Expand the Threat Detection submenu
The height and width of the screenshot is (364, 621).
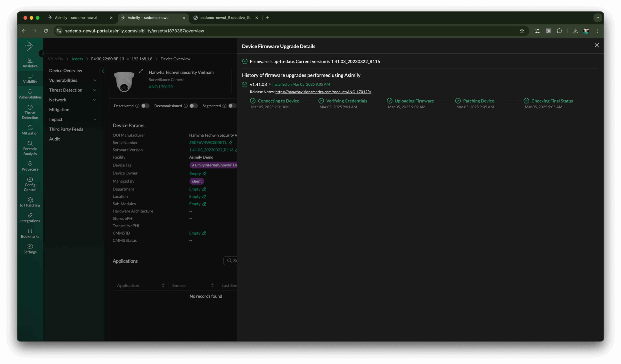95,90
